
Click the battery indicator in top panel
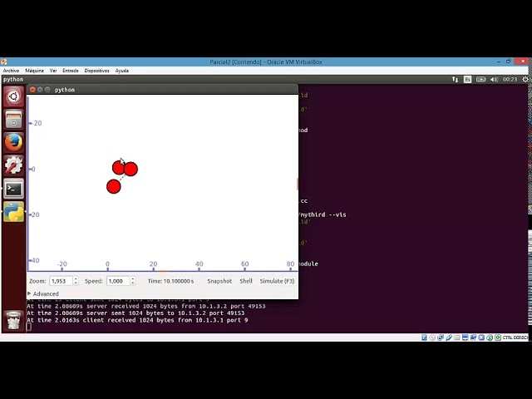[x=480, y=80]
